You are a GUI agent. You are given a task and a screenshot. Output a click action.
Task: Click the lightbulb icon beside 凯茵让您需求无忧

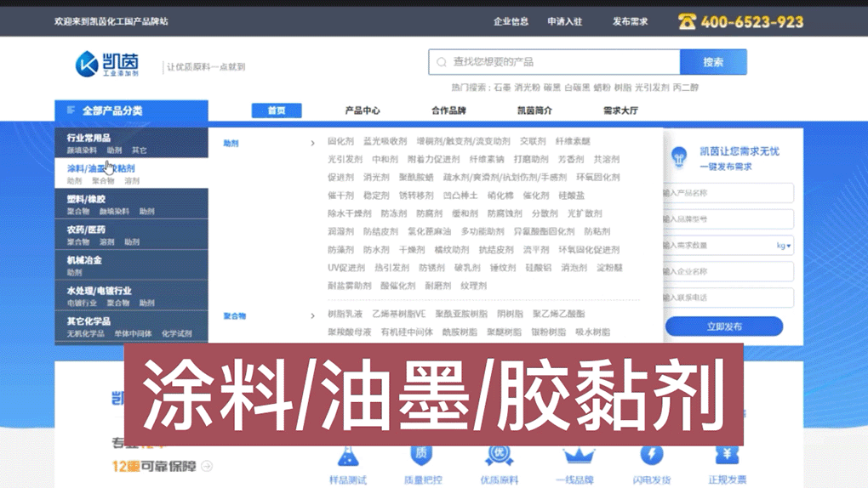[x=679, y=157]
